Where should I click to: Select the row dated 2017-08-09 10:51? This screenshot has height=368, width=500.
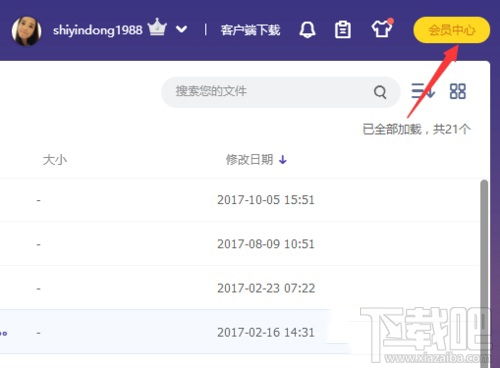(x=240, y=244)
